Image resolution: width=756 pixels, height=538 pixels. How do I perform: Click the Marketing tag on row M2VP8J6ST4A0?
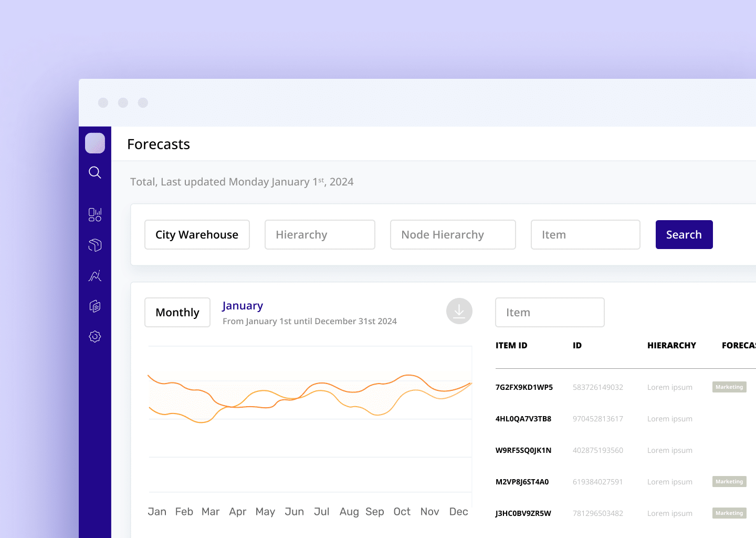pyautogui.click(x=729, y=482)
